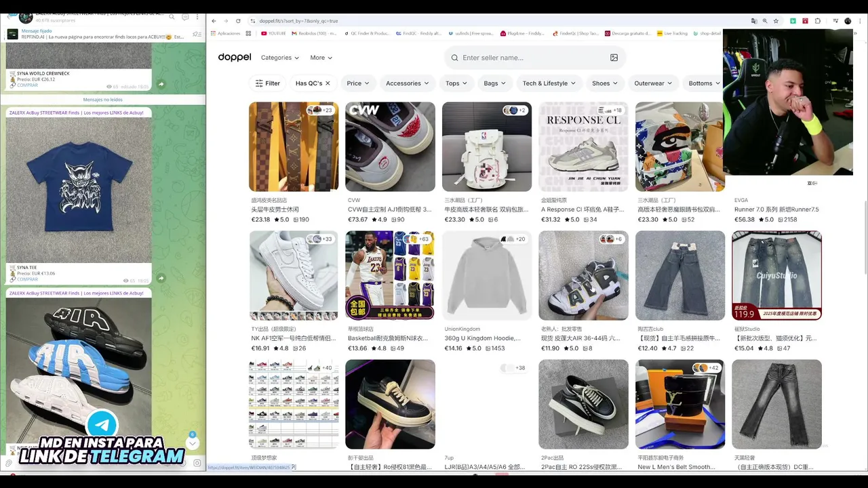Screen dimensions: 868x488
Task: Open the Response CL sneaker listing image
Action: click(583, 146)
